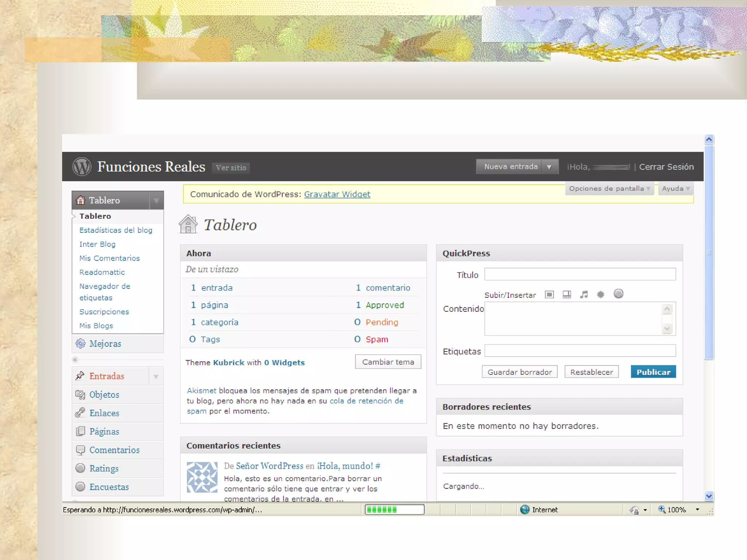Click the add image icon in QuickPress
This screenshot has width=747, height=560.
[x=549, y=295]
